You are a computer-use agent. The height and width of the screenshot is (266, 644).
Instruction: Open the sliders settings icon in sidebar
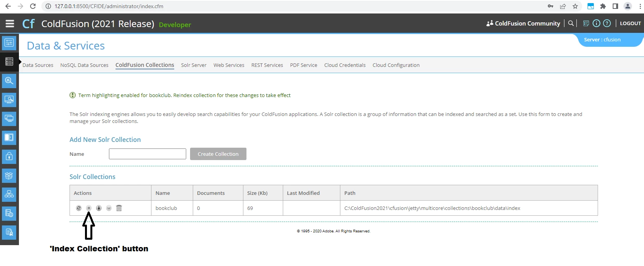[x=9, y=43]
